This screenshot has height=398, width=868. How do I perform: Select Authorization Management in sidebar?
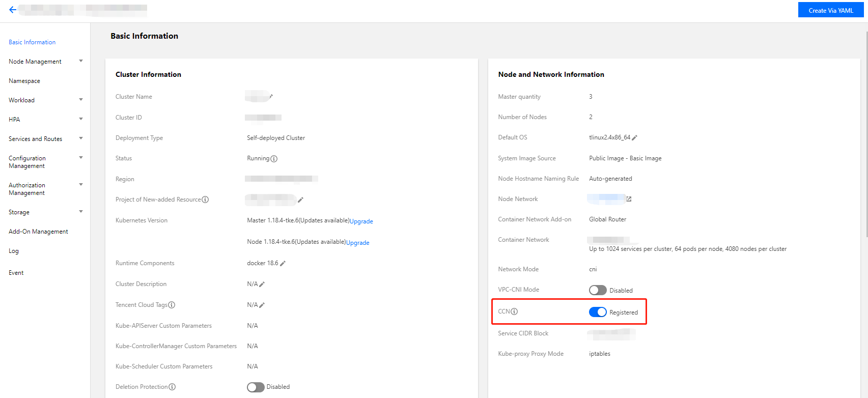coord(27,189)
